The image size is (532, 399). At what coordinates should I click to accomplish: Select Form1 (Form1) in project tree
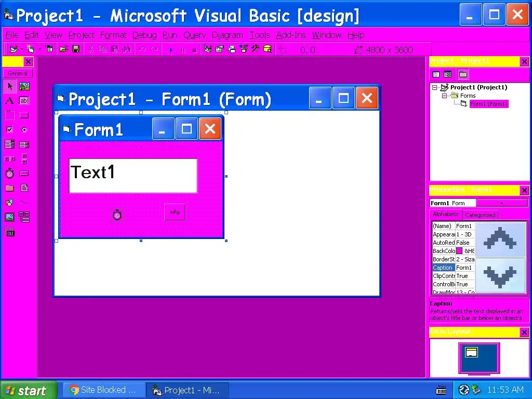[x=488, y=104]
